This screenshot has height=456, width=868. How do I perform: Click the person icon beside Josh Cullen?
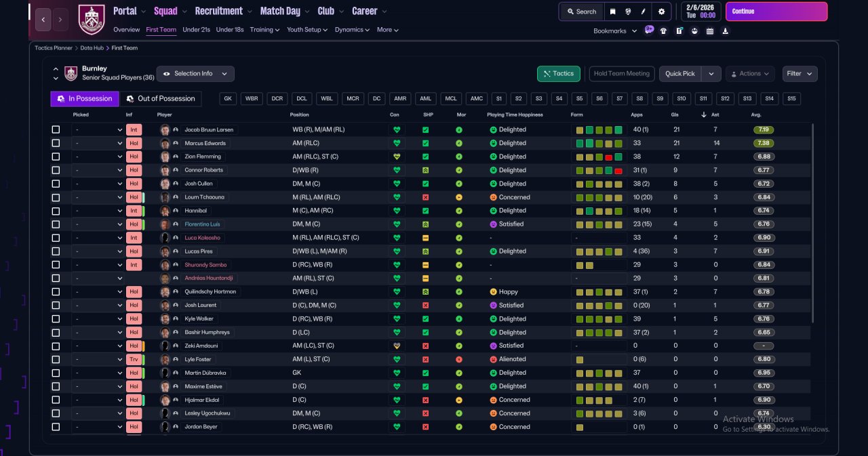[176, 184]
